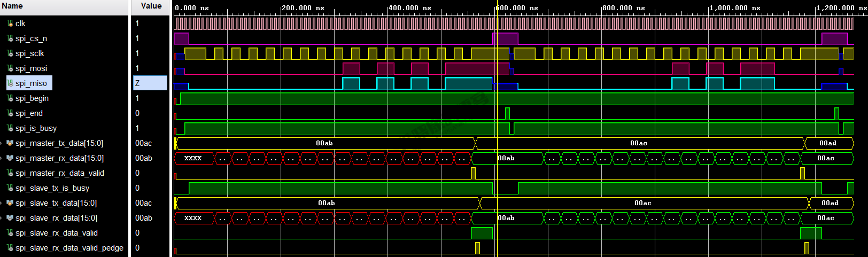The width and height of the screenshot is (868, 257).
Task: Click the 00ab value of spi_slave_rx_data
Action: [x=144, y=218]
